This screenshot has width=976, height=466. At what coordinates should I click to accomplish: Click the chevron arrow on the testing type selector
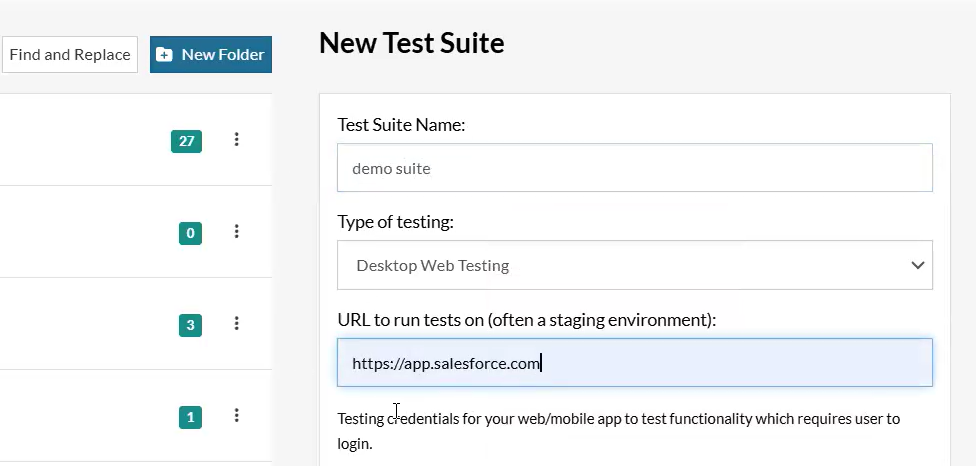917,265
